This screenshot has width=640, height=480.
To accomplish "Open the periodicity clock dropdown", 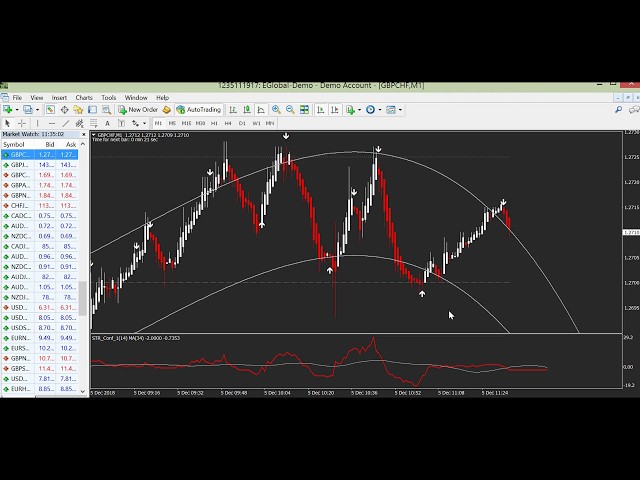I will (x=381, y=110).
